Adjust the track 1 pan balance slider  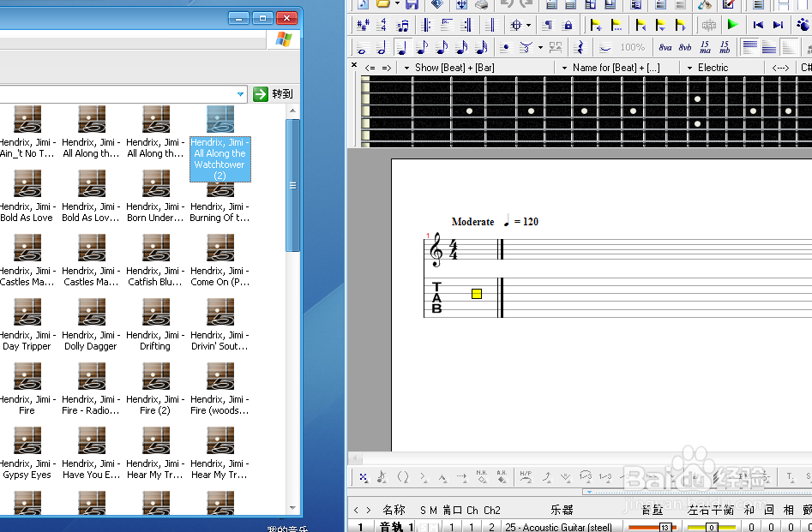pyautogui.click(x=712, y=528)
